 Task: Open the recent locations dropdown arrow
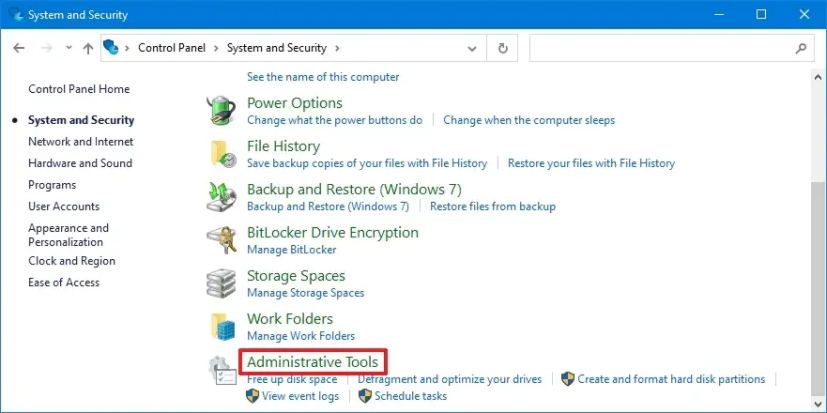click(68, 48)
